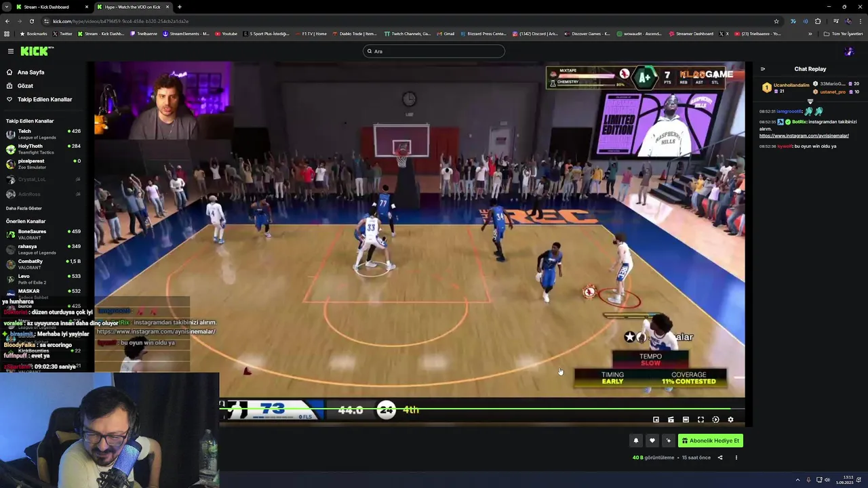Click the clip creation icon in player
Viewport: 868px width, 488px height.
[x=671, y=420]
